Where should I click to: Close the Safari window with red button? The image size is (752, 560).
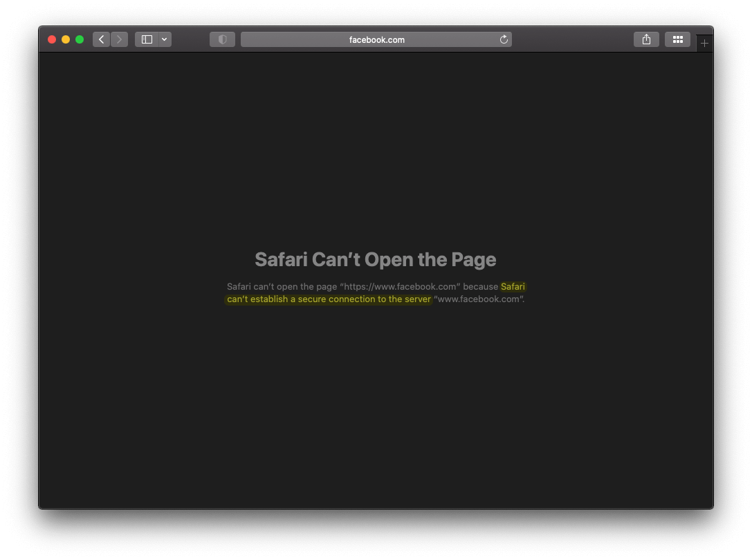coord(52,39)
